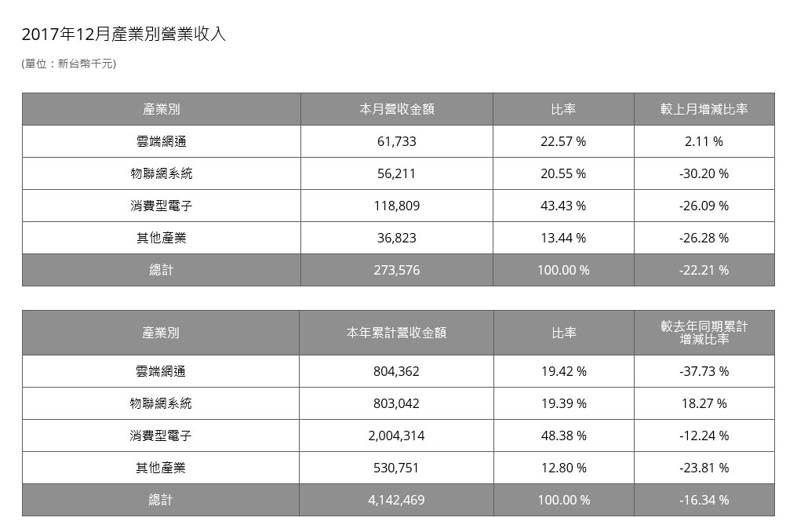Screen dimensions: 797x532
Task: Click the page title 2017年12月產業別營業收入
Action: pos(124,35)
